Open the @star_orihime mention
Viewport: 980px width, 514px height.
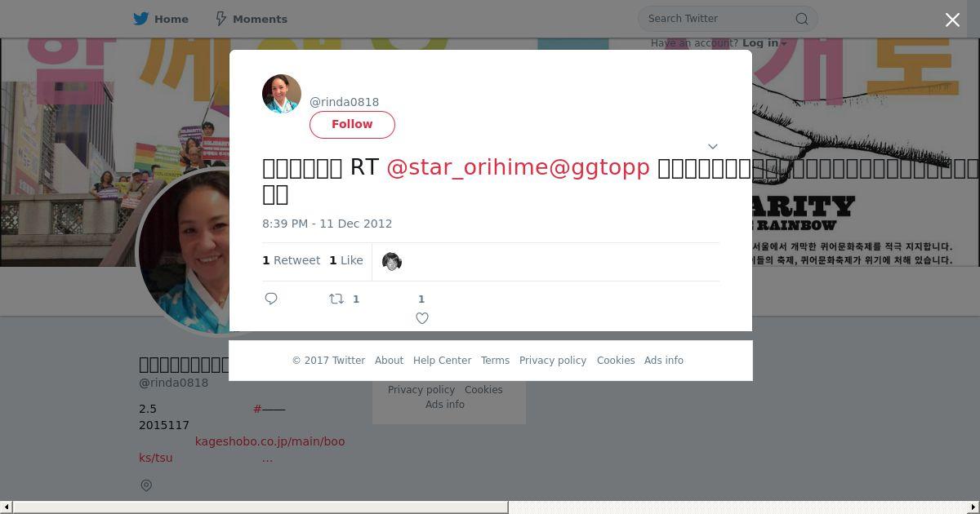pyautogui.click(x=466, y=167)
